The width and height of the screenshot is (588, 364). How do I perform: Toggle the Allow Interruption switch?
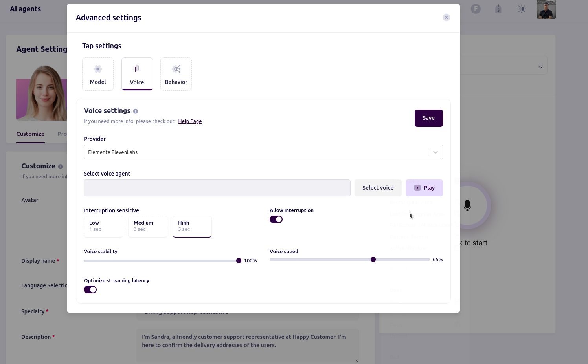[276, 219]
